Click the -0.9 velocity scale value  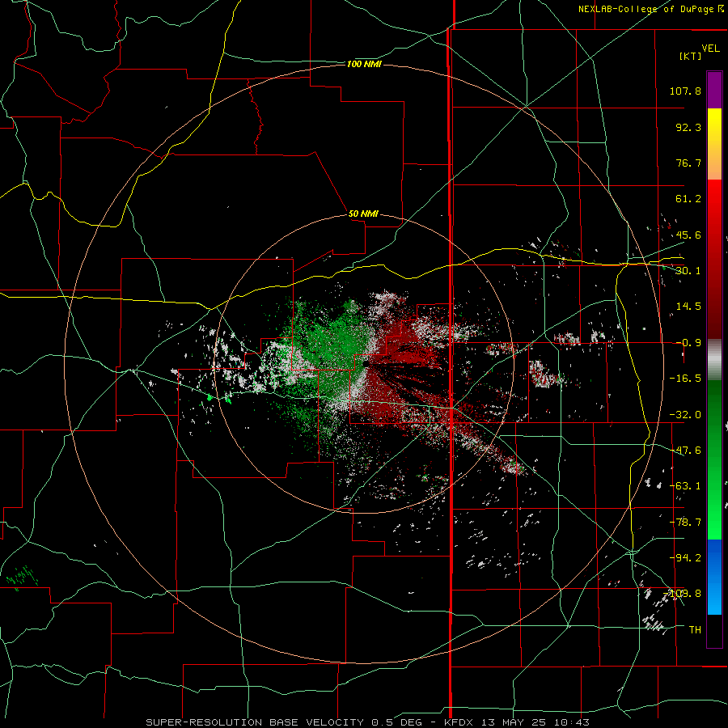click(x=688, y=343)
